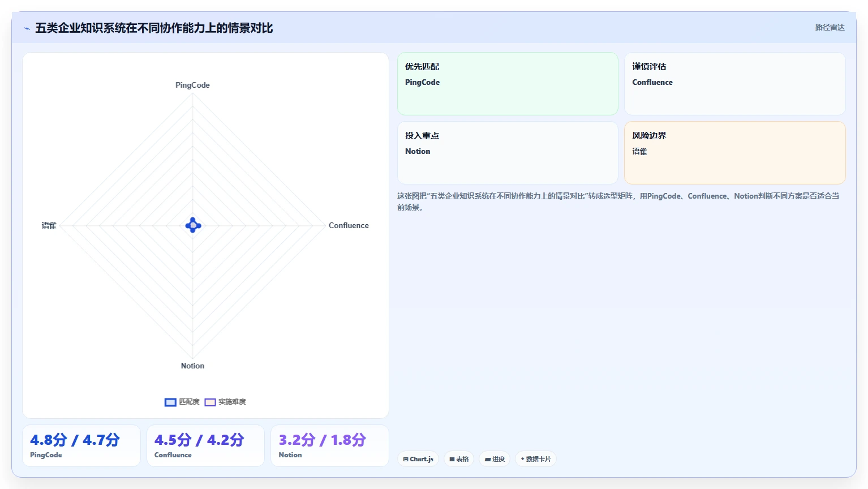Click the 进度 tag

495,459
